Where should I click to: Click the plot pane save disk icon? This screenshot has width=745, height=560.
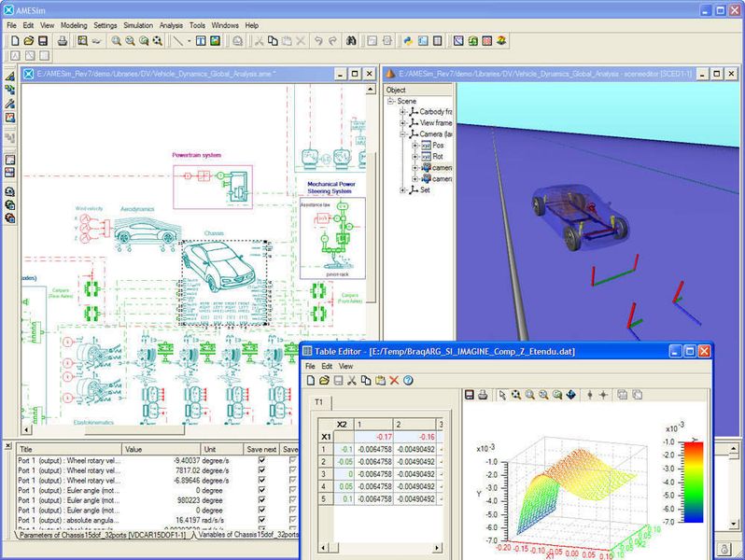[x=470, y=395]
